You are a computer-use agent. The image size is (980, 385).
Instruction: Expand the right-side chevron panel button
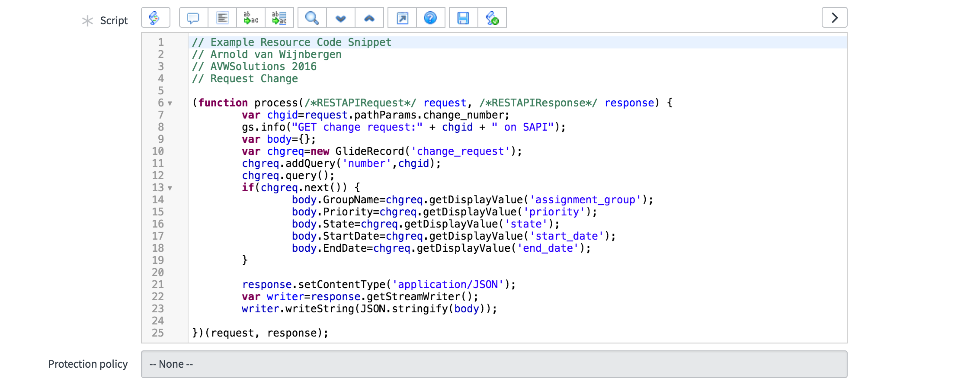(834, 18)
